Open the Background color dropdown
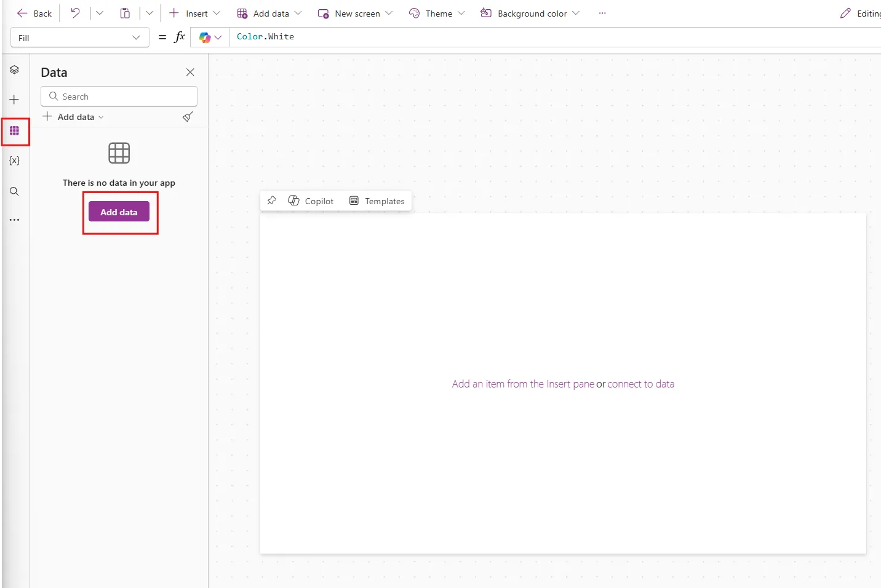 pos(530,14)
